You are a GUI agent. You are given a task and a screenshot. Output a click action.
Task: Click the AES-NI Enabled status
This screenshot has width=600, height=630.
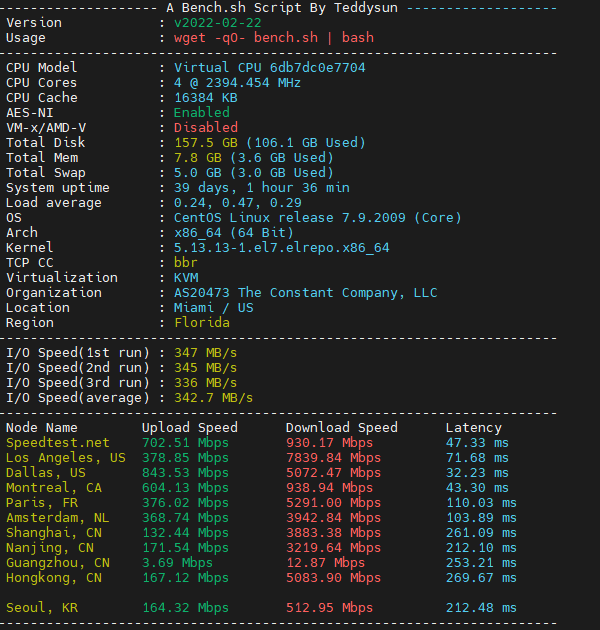201,113
